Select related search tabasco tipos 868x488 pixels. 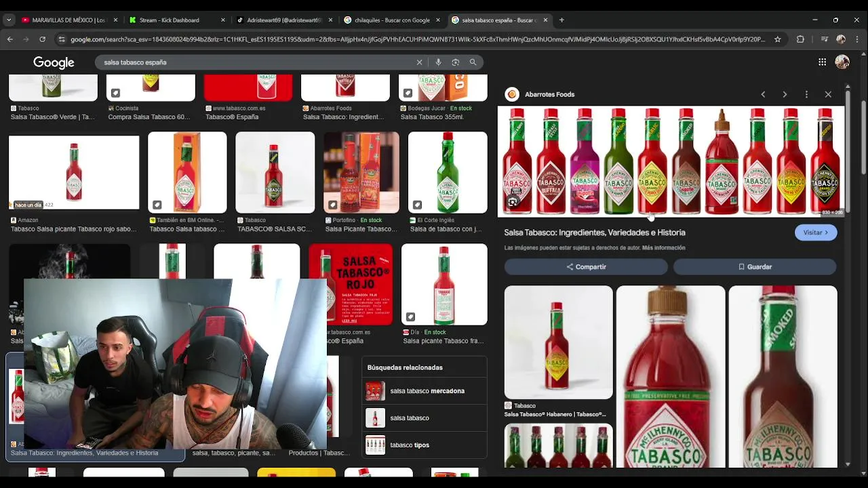[x=425, y=445]
